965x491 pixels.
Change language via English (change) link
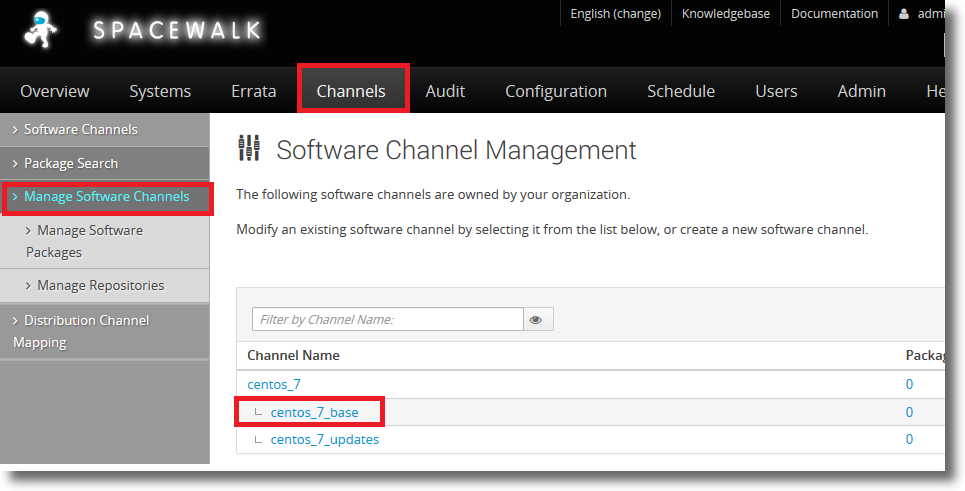pos(615,14)
